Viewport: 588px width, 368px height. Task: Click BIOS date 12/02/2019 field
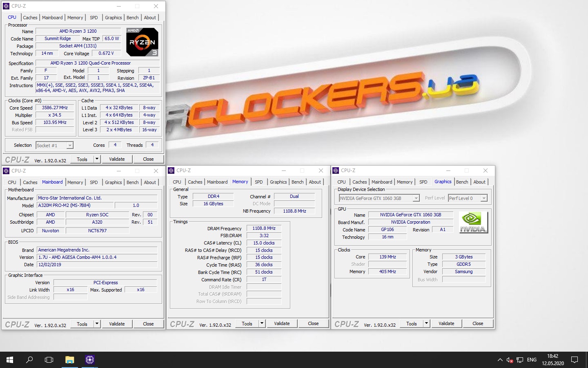tap(97, 265)
